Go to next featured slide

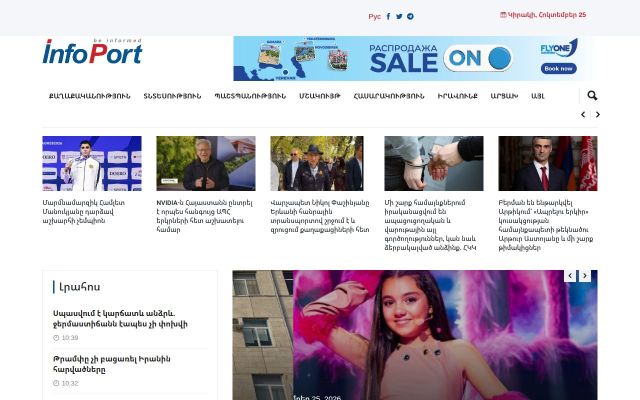click(x=584, y=276)
